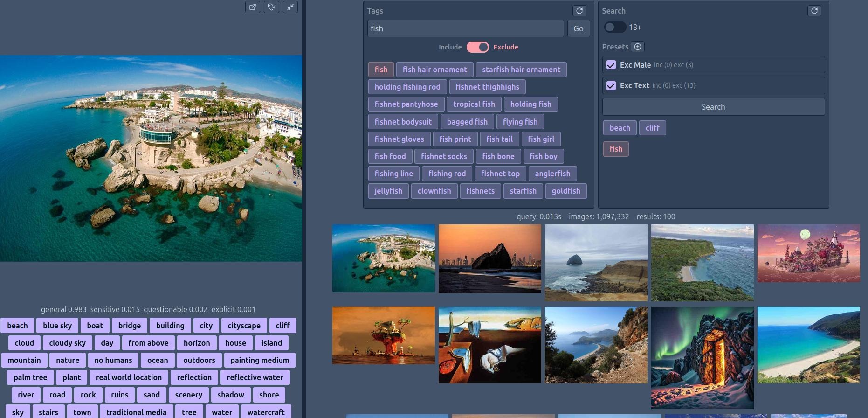Click the "real world location" image tag
The height and width of the screenshot is (418, 868).
pos(129,377)
